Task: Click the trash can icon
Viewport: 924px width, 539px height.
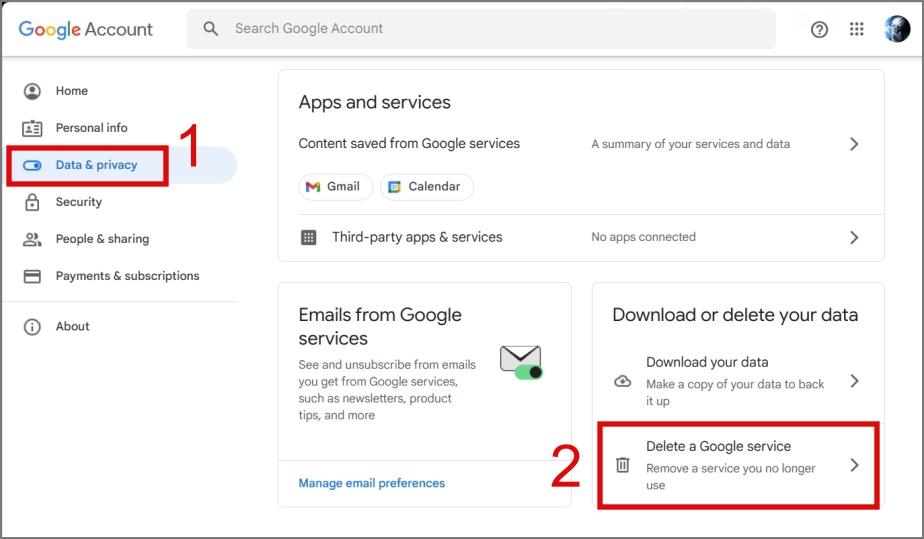Action: [622, 465]
